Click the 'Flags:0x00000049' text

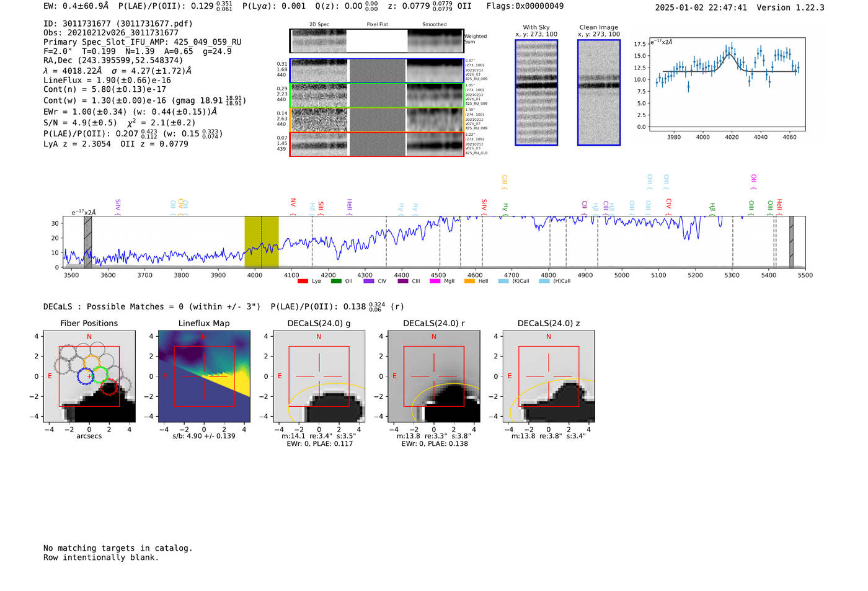point(525,6)
